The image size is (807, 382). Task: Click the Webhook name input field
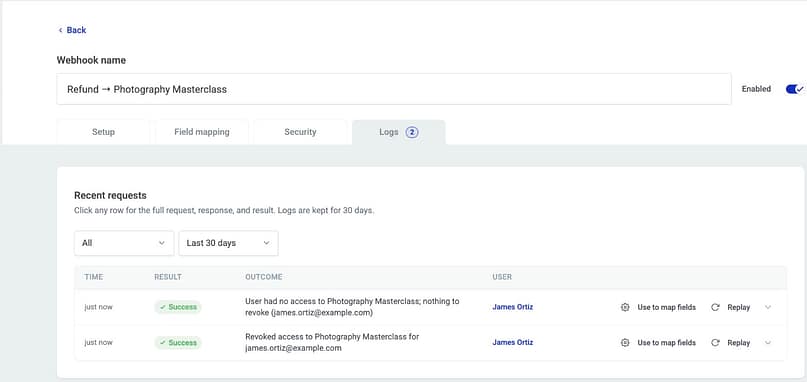[394, 89]
